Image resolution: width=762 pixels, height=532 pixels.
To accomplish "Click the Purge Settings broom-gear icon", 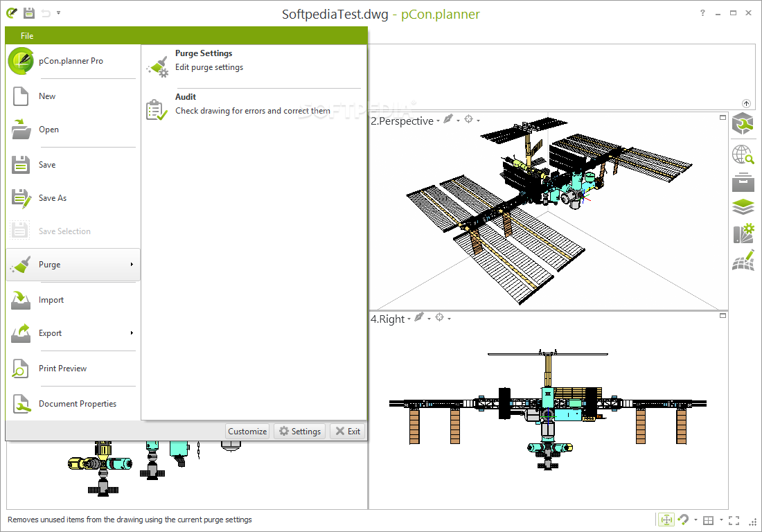I will click(x=157, y=66).
